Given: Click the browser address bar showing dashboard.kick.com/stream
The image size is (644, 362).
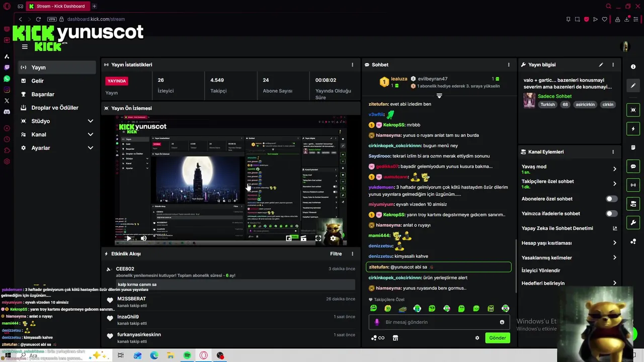Looking at the screenshot, I should pyautogui.click(x=96, y=19).
